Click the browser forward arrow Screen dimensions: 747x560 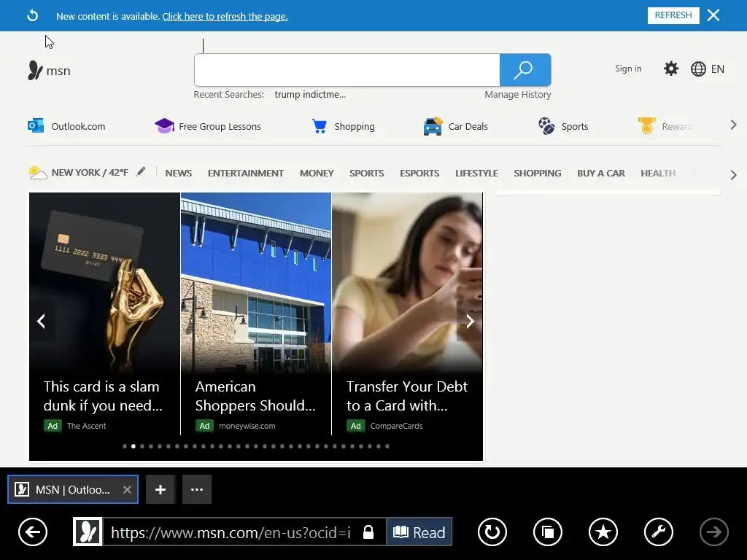[x=713, y=532]
